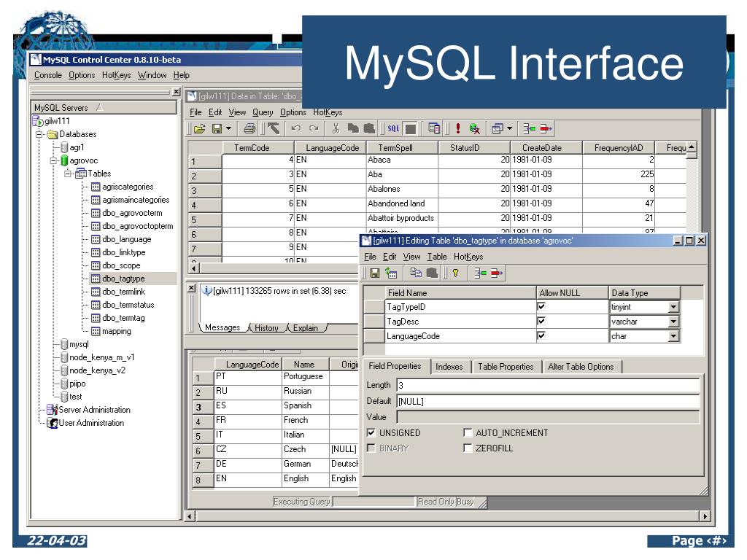Image resolution: width=747 pixels, height=560 pixels.
Task: Click the TermSpell column header
Action: coord(402,147)
